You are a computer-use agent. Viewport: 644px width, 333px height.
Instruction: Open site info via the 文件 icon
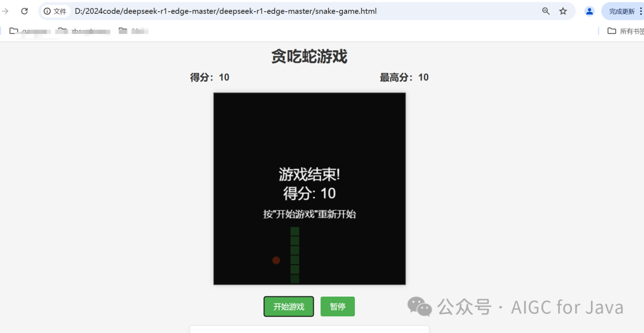pos(55,11)
